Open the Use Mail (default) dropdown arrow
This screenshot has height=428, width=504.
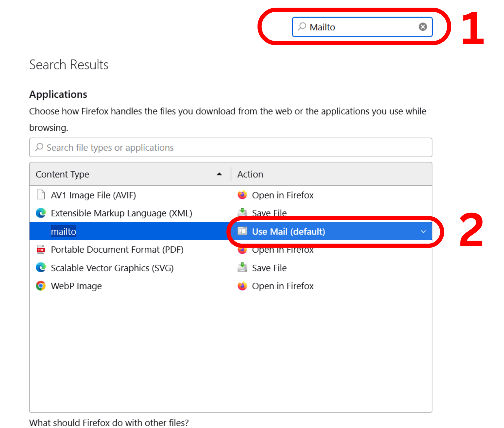[423, 231]
